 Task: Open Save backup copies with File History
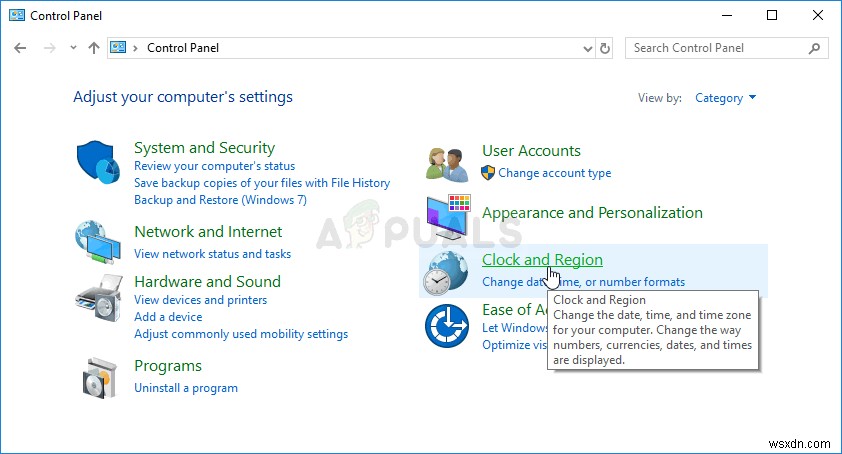click(262, 183)
